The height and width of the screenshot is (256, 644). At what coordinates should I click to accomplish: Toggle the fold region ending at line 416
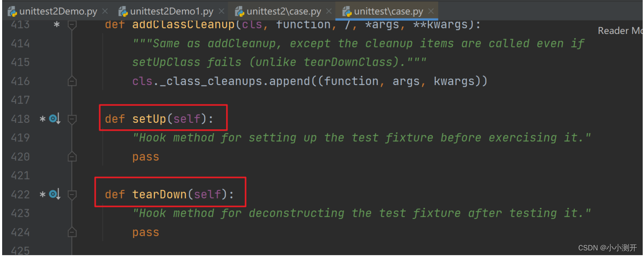pos(72,81)
